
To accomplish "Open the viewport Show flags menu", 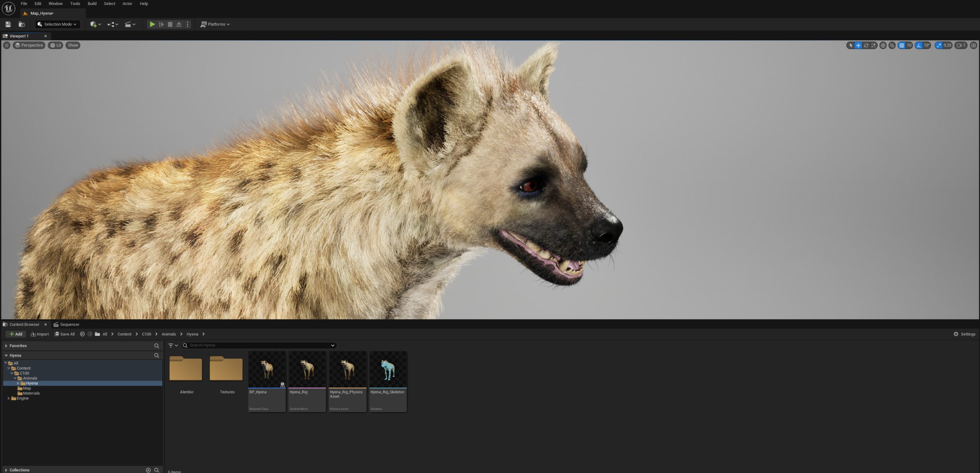I will [73, 45].
